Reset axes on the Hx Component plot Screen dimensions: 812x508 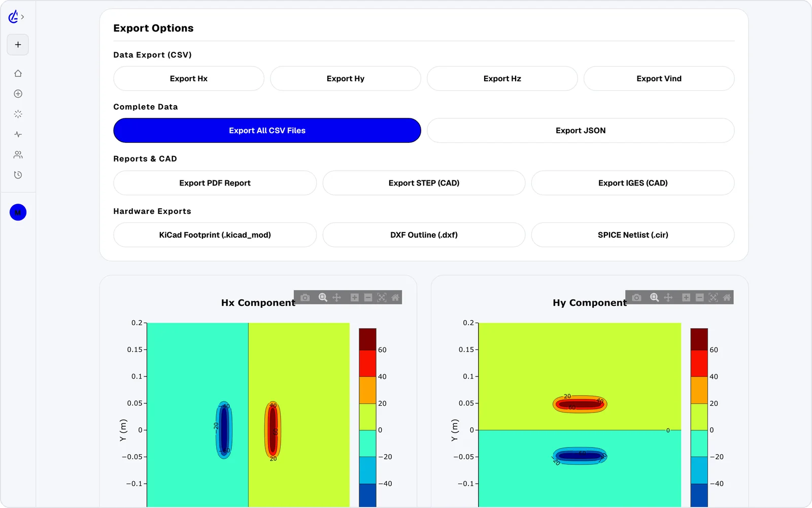(x=395, y=297)
